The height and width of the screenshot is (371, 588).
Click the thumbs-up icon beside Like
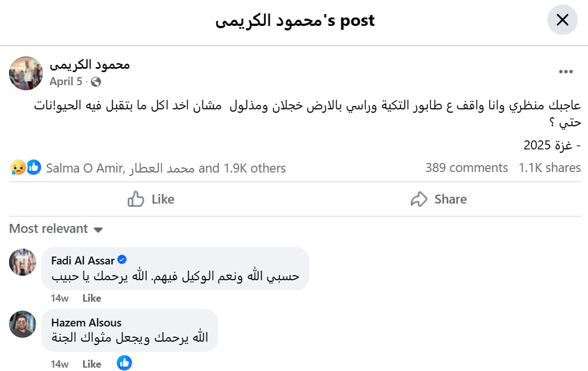135,199
